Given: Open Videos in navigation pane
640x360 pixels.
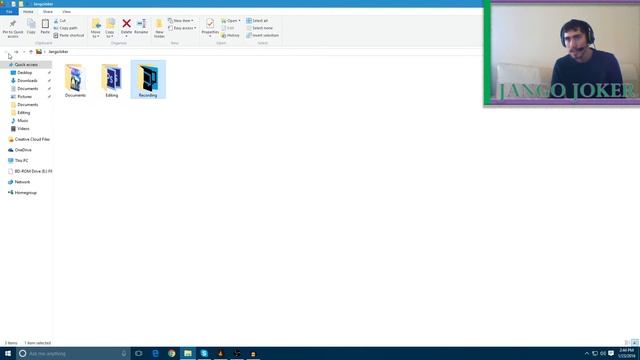Looking at the screenshot, I should tap(23, 129).
